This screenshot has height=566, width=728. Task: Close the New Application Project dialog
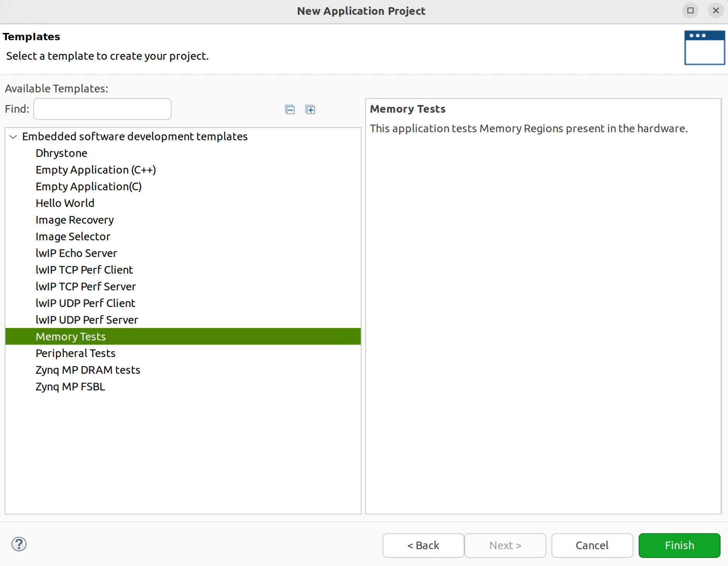pyautogui.click(x=716, y=10)
